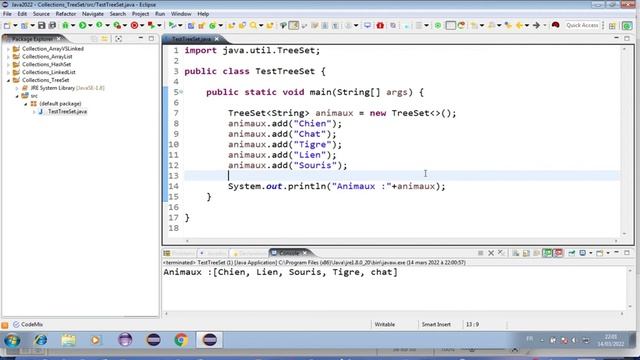Click the forward navigation arrow
Screen dimensions: 640x360
pos(536,25)
